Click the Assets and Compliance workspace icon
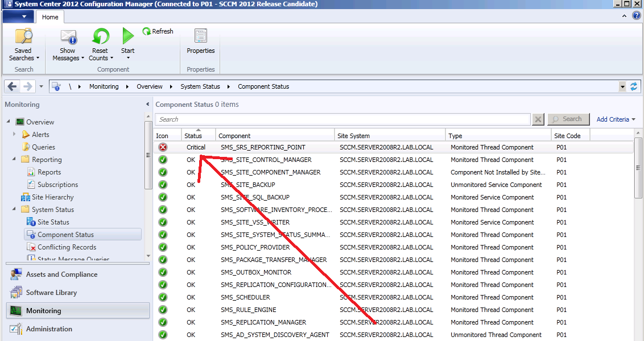The image size is (644, 341). (x=16, y=275)
